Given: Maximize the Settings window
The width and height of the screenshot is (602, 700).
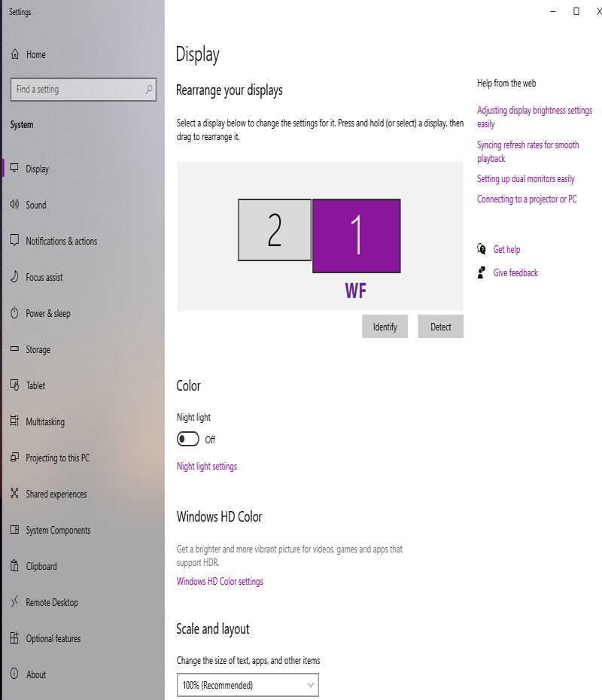Looking at the screenshot, I should click(576, 11).
